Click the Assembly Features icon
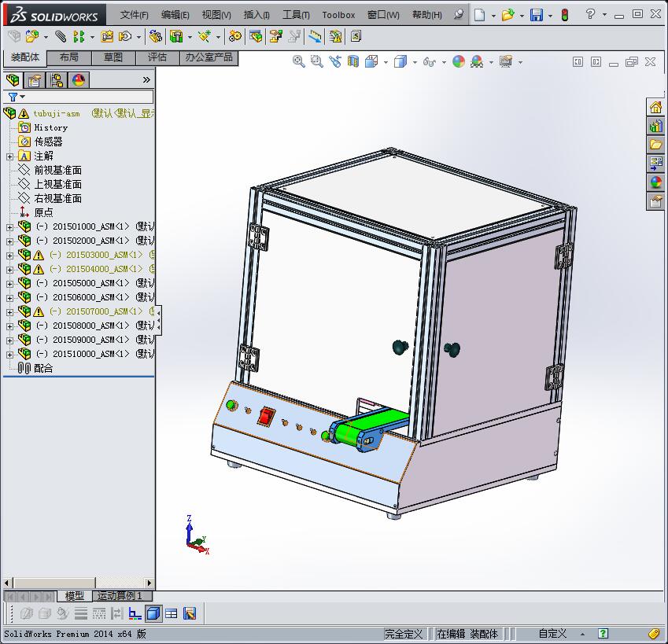Viewport: 668px width, 644px height. pyautogui.click(x=176, y=37)
